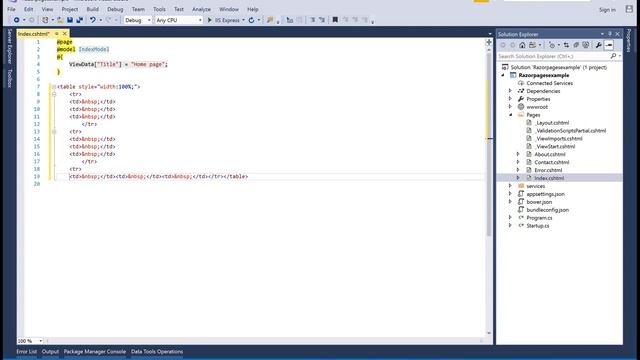The width and height of the screenshot is (640, 360).
Task: Undo the last edit
Action: [x=93, y=20]
